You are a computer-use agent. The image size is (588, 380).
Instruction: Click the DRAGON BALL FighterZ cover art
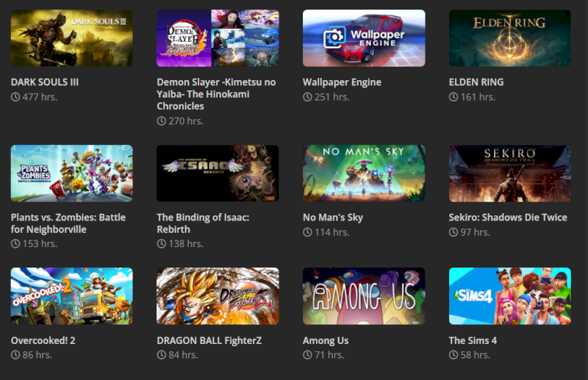218,296
